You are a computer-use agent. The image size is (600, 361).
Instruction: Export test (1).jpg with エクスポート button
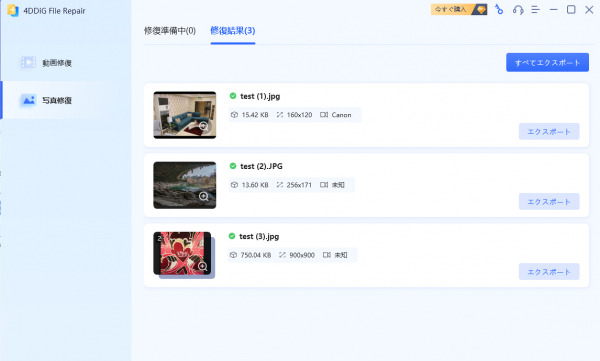(x=549, y=132)
